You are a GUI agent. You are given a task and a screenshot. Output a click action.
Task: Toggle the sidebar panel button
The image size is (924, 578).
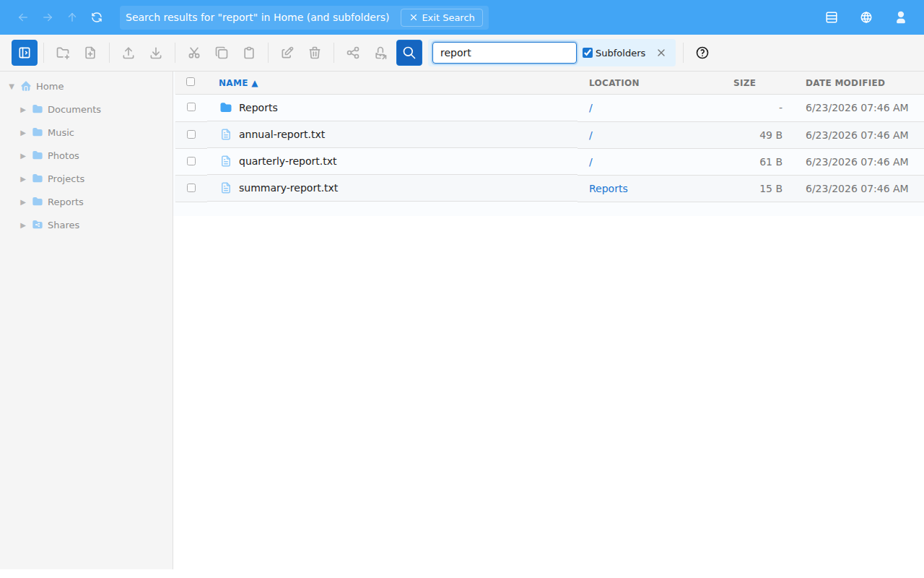(25, 53)
